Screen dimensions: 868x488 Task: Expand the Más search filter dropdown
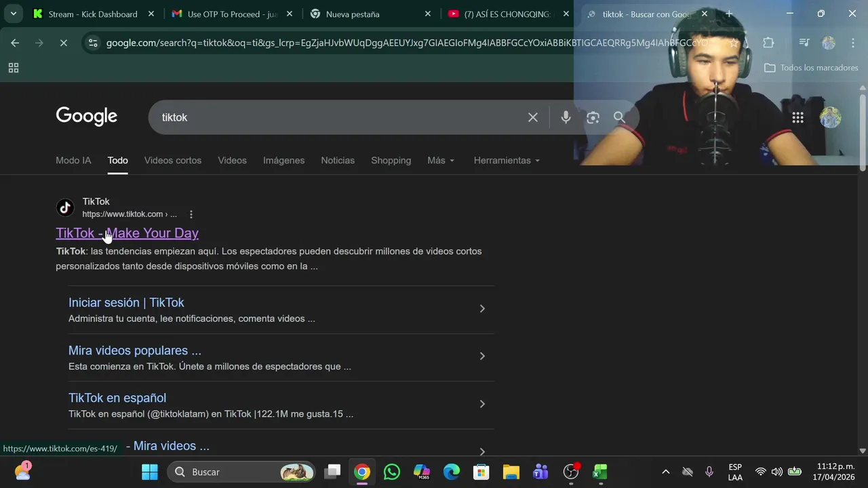(x=441, y=161)
